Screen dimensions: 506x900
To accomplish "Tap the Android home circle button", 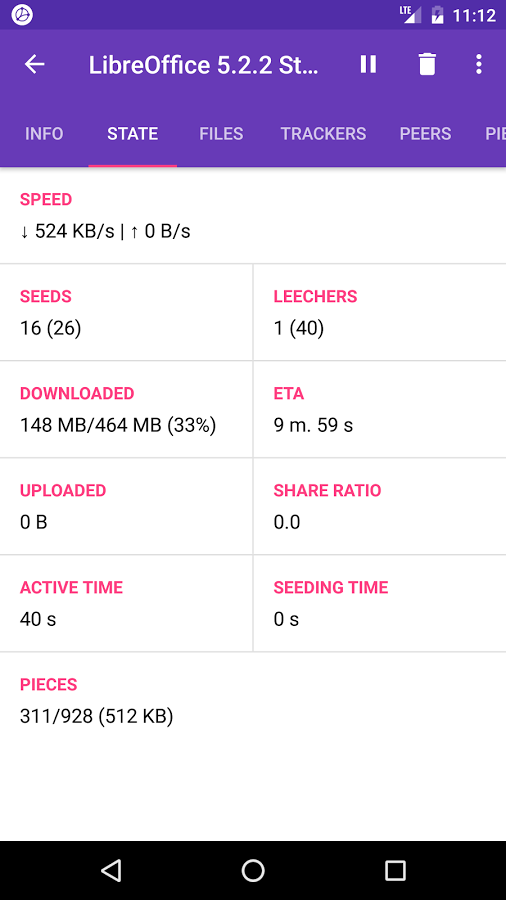I will [x=253, y=870].
